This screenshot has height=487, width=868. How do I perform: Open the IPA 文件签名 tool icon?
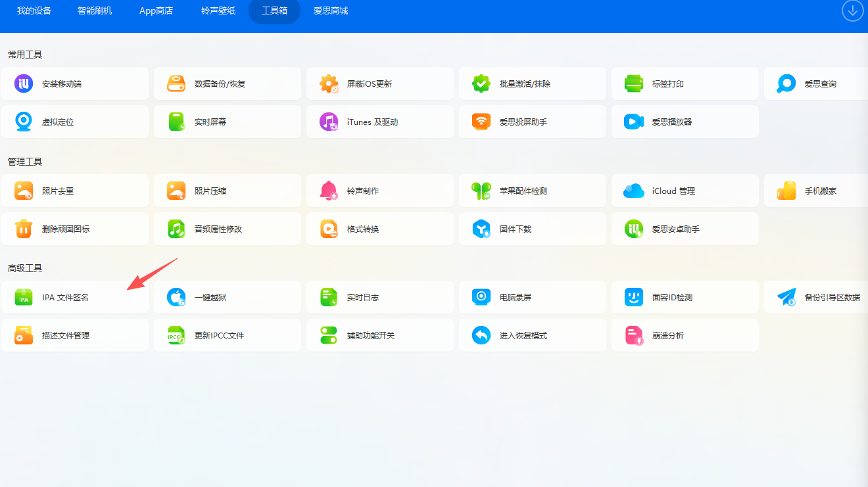[24, 298]
